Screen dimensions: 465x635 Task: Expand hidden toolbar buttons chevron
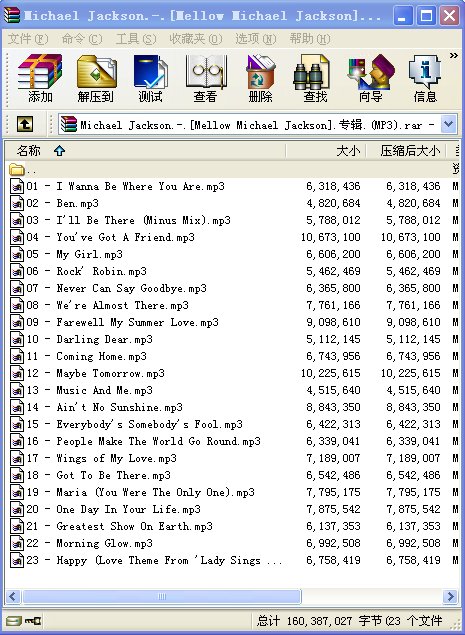pyautogui.click(x=454, y=55)
